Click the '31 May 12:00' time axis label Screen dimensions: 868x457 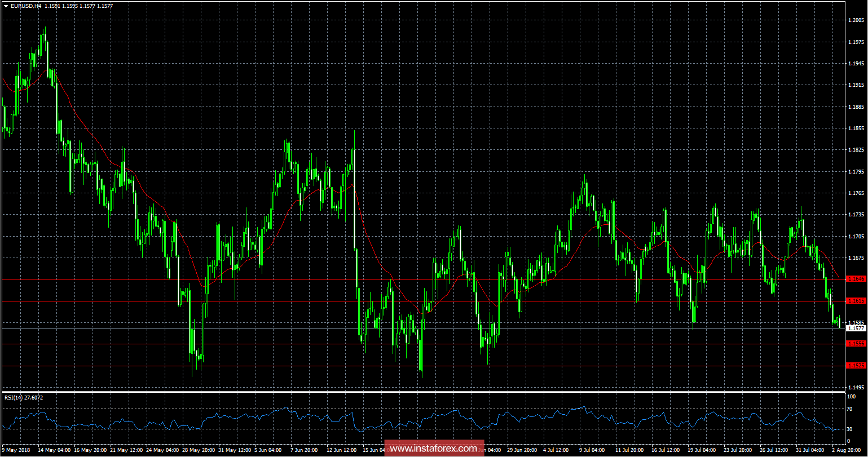click(x=236, y=451)
